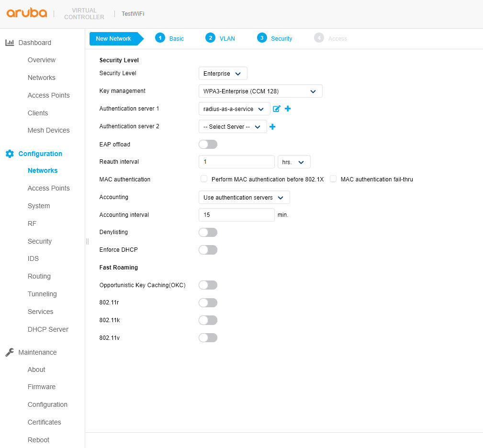Image resolution: width=483 pixels, height=448 pixels.
Task: Check Perform MAC authentication before 802.1X
Action: 204,179
